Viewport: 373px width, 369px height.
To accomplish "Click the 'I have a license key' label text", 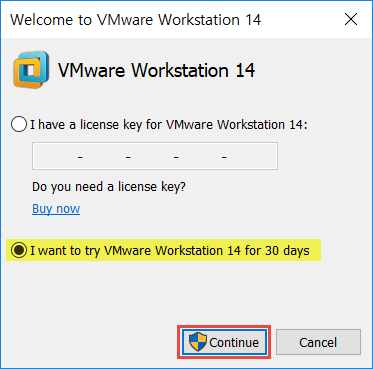I will pos(169,125).
